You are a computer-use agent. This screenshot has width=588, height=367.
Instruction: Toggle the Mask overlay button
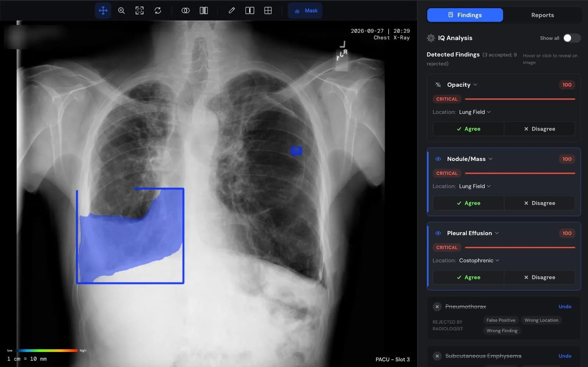coord(305,11)
